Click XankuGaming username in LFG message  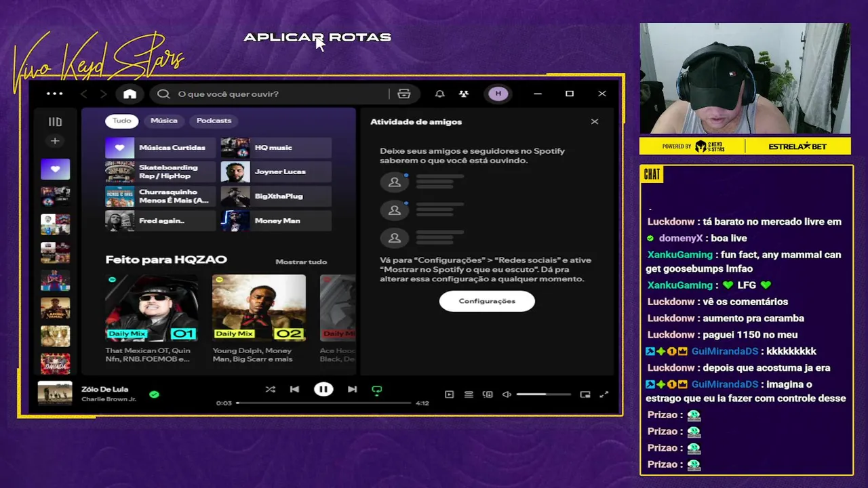click(x=679, y=285)
